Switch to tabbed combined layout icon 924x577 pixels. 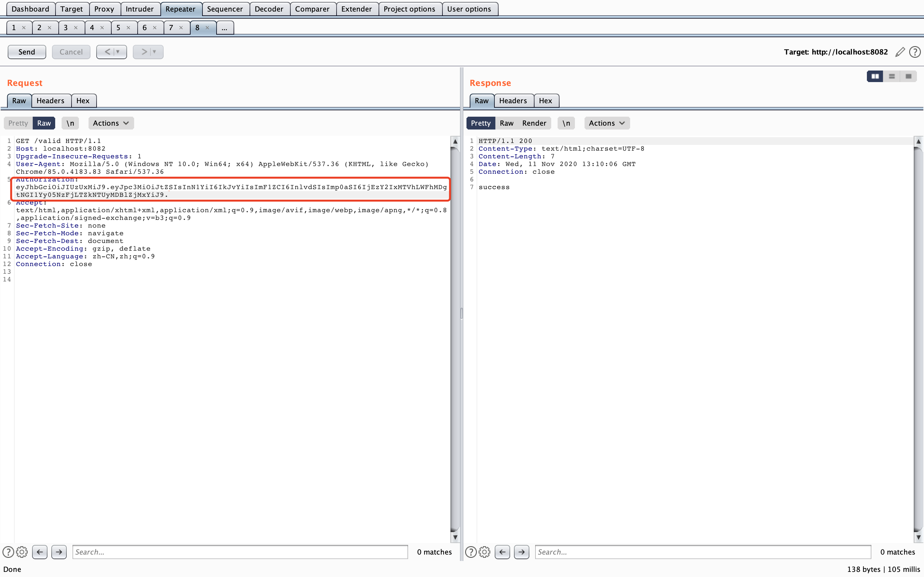click(x=908, y=76)
